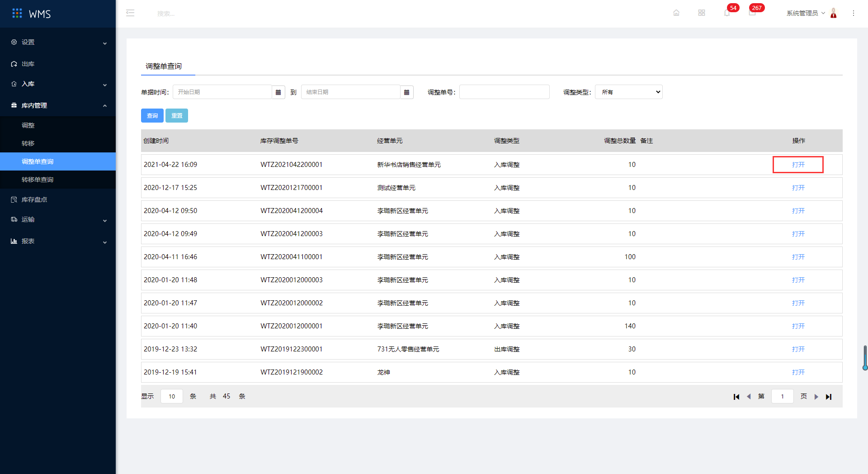This screenshot has height=474, width=868.
Task: Expand the 设置 menu chevron
Action: point(105,43)
